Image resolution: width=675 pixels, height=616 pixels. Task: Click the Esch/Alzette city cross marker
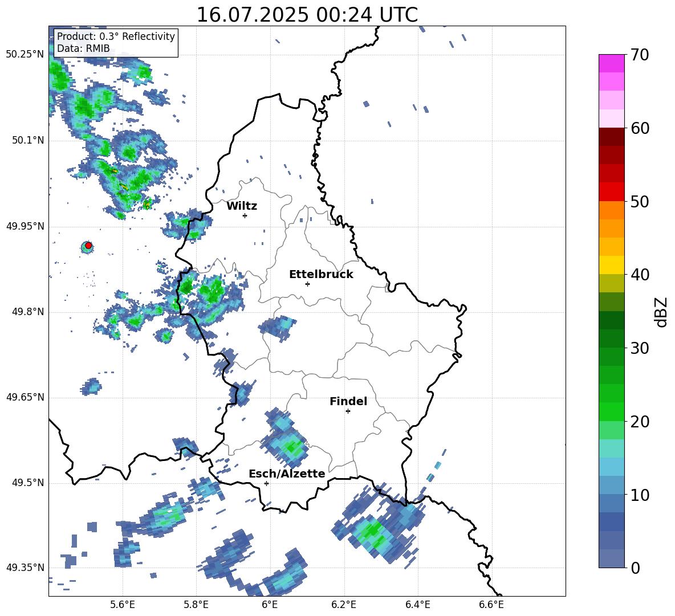266,483
